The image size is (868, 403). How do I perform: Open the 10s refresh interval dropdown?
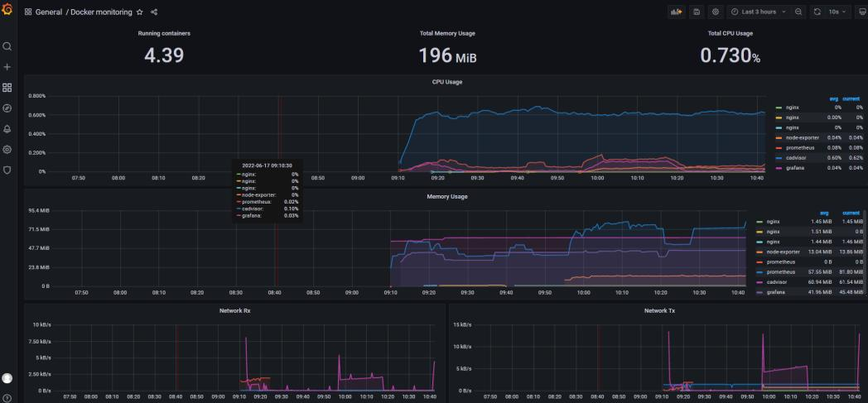point(837,12)
